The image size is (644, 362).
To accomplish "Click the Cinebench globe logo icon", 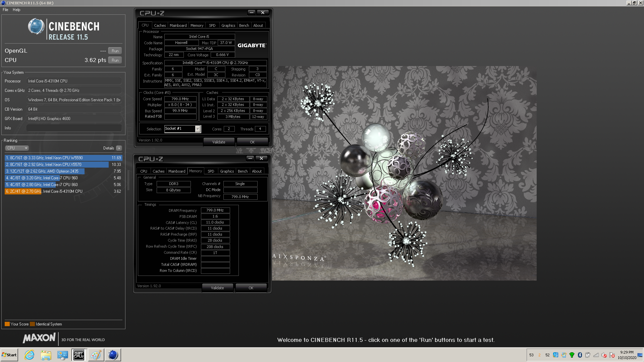I will click(36, 26).
